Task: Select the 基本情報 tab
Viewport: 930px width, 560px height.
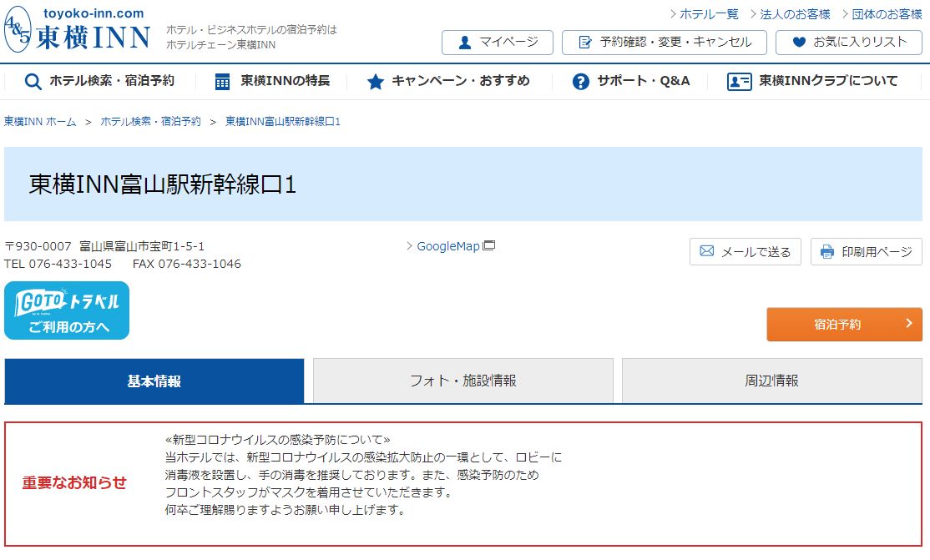Action: (x=154, y=381)
